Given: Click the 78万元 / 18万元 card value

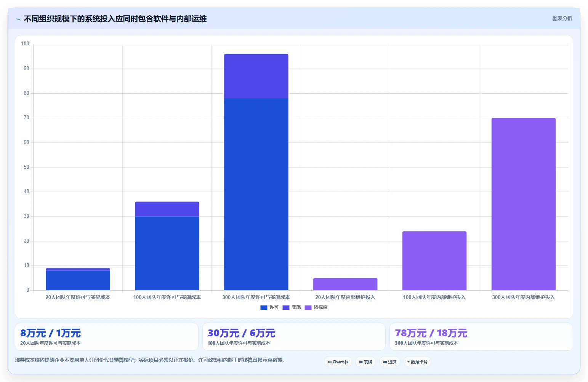Looking at the screenshot, I should pos(431,333).
